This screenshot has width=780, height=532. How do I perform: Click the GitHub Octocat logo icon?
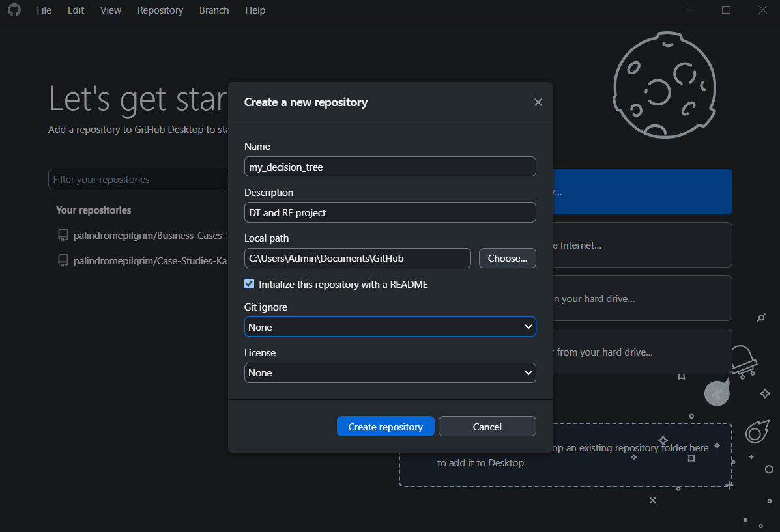point(14,10)
